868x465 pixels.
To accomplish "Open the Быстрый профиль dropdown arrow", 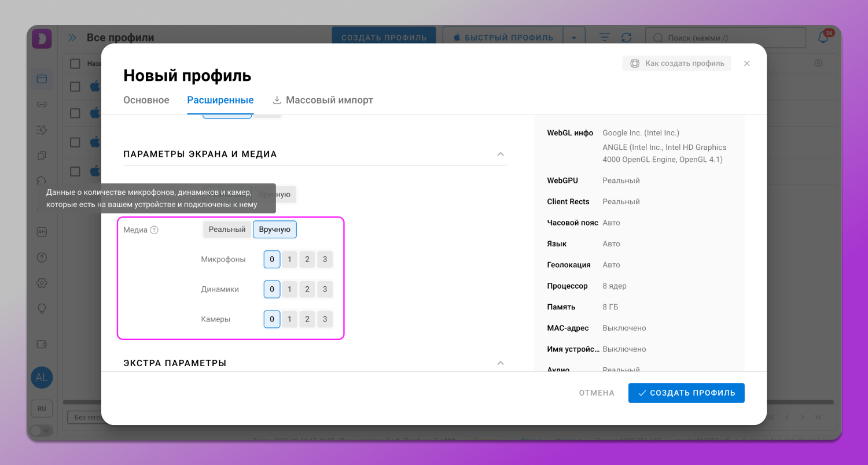I will coord(573,38).
